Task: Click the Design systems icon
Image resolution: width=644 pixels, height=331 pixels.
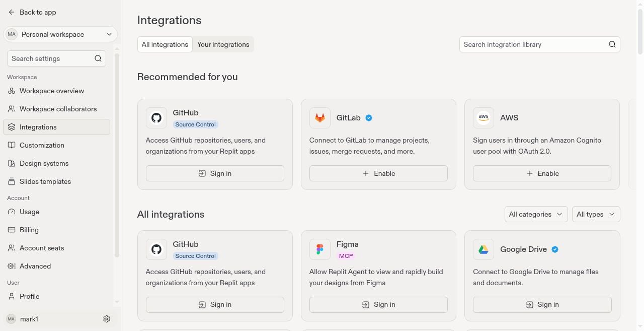Action: pyautogui.click(x=12, y=163)
